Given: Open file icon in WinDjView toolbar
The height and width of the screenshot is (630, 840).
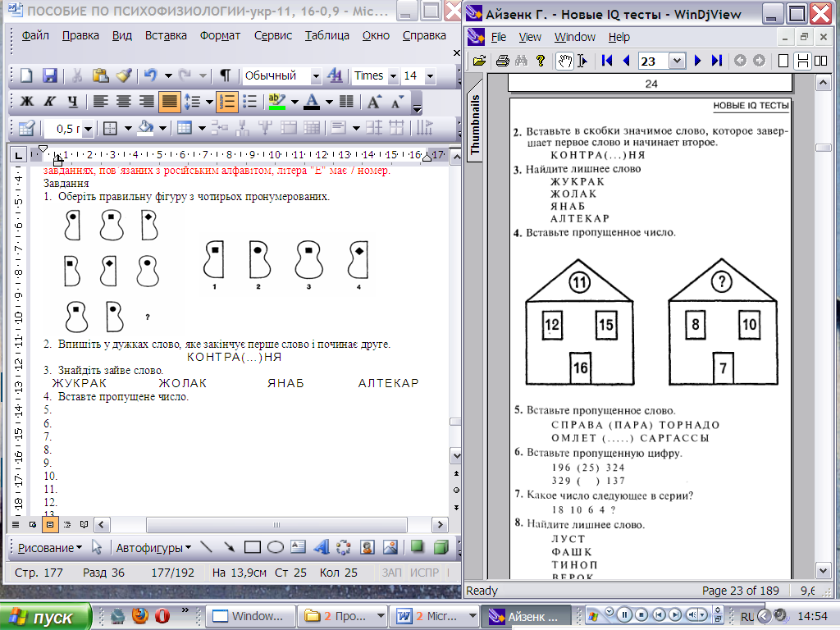Looking at the screenshot, I should pos(479,61).
